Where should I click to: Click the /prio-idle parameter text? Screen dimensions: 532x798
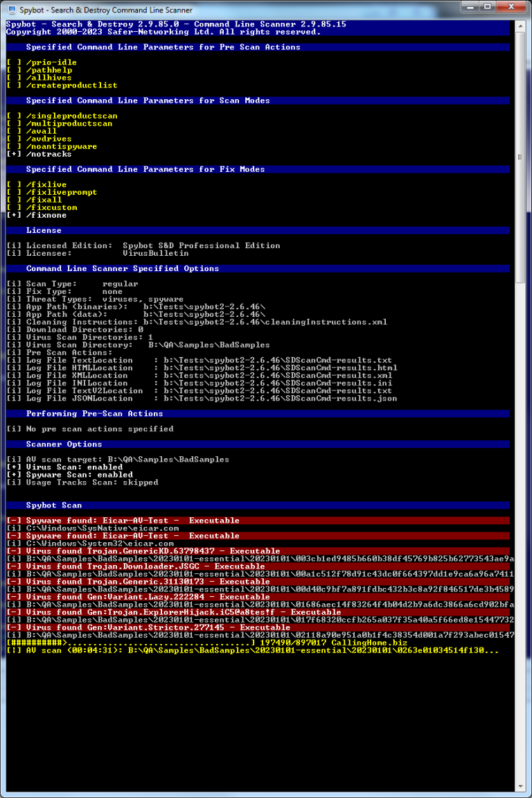pos(51,62)
